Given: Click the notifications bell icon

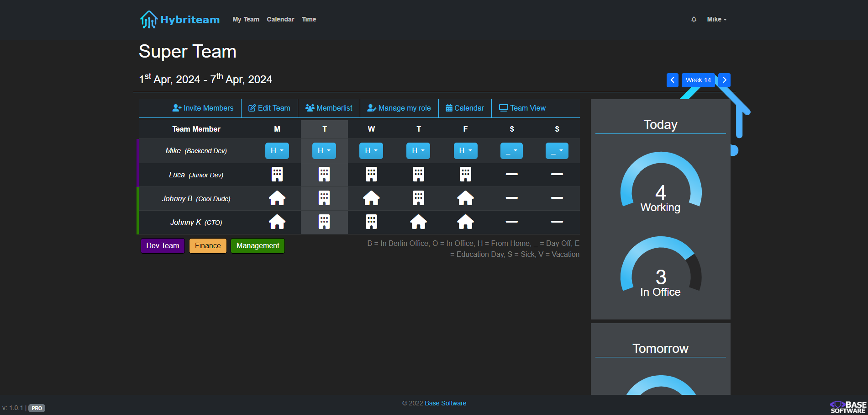Looking at the screenshot, I should pos(694,19).
